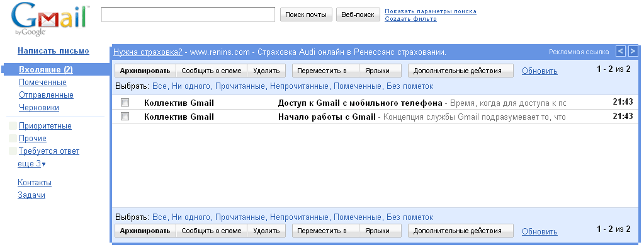Open Задачи link
The height and width of the screenshot is (247, 644).
point(31,195)
